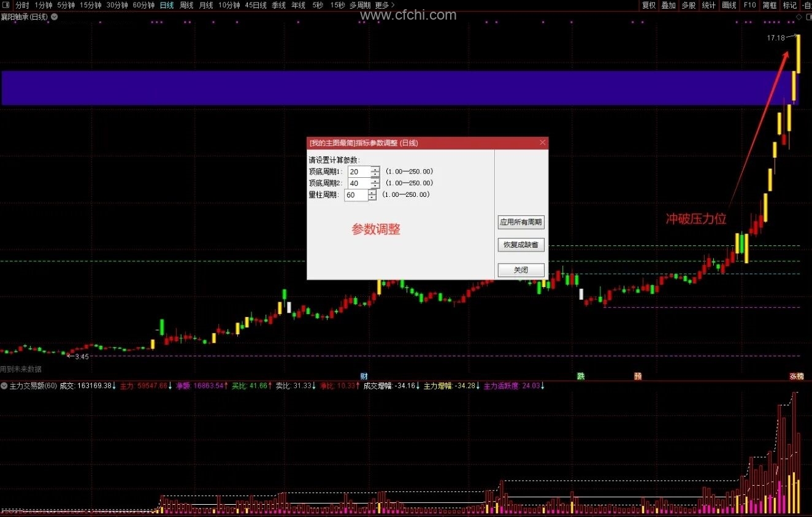Click the 主力: 59547.68 value
This screenshot has height=517, width=812.
pos(147,386)
